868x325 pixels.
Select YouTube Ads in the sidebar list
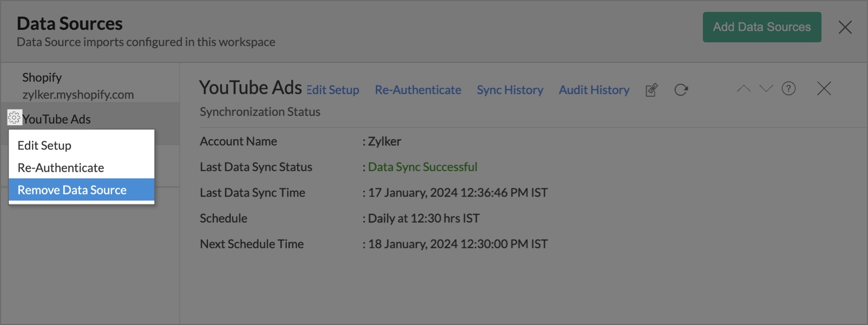(56, 119)
